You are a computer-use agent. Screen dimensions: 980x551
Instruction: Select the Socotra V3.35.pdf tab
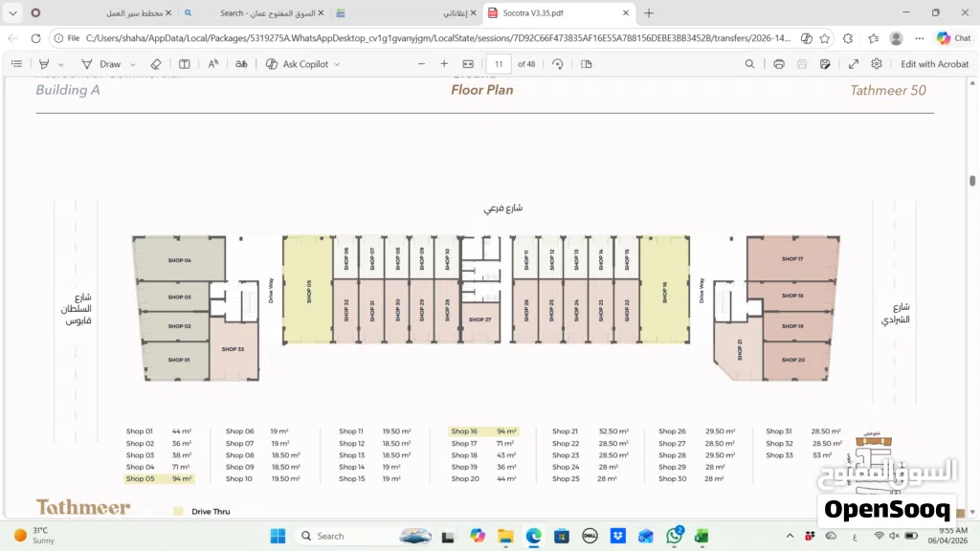[x=532, y=12]
